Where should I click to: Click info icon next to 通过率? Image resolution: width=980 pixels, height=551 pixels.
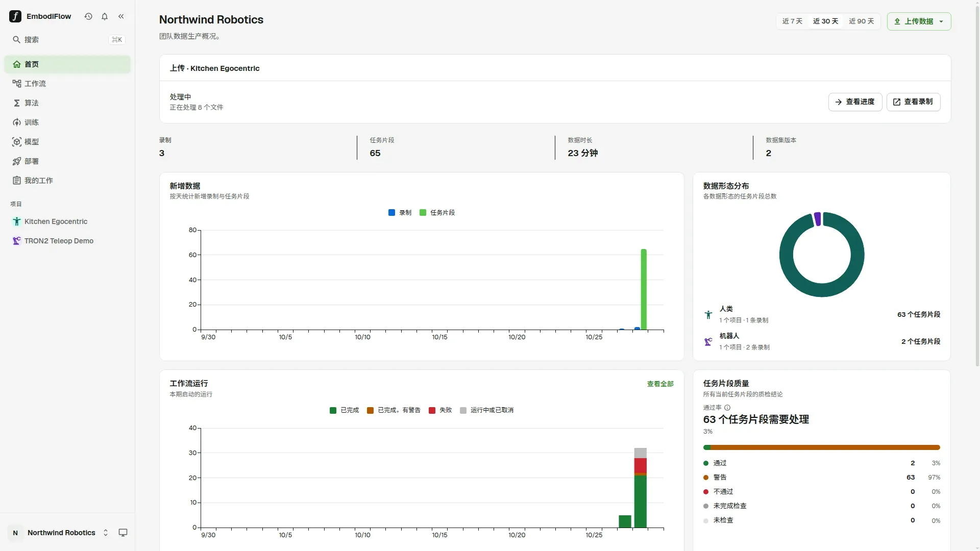pos(727,408)
